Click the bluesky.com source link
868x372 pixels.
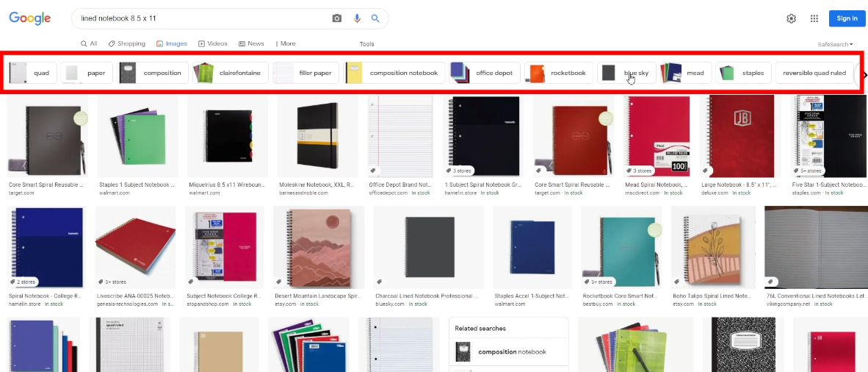(x=390, y=304)
